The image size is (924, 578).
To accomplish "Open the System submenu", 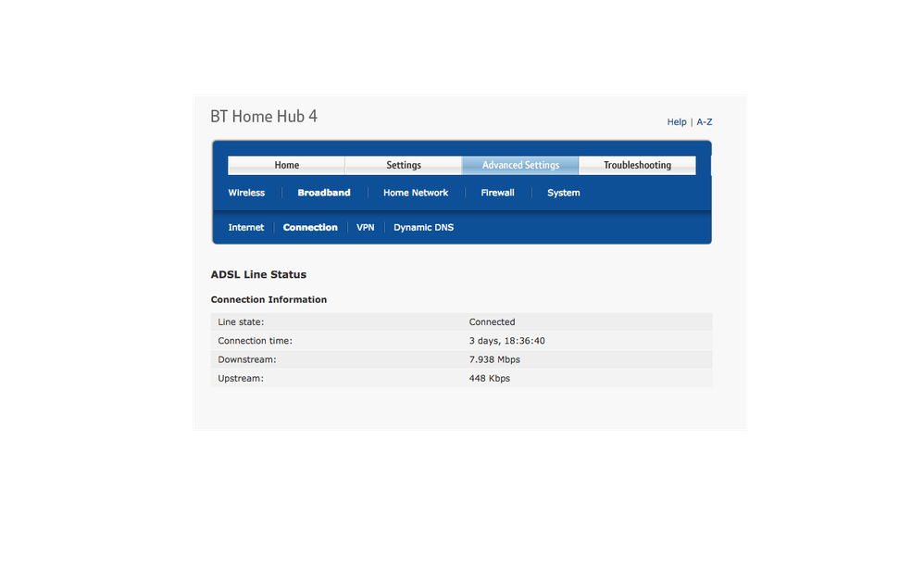I will coord(563,193).
